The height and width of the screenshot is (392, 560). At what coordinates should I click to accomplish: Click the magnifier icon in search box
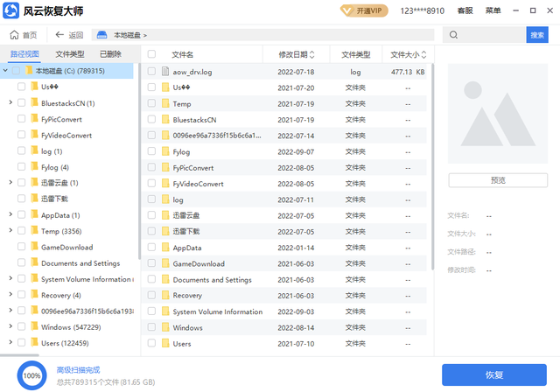(453, 35)
